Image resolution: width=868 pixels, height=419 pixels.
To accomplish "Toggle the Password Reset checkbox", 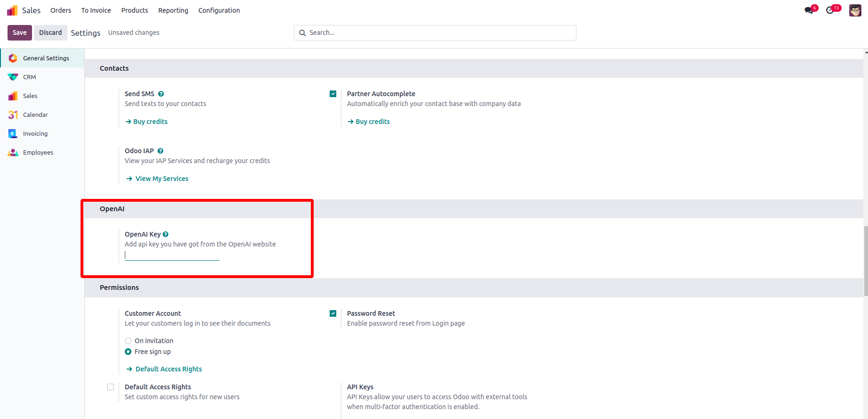I will point(333,313).
